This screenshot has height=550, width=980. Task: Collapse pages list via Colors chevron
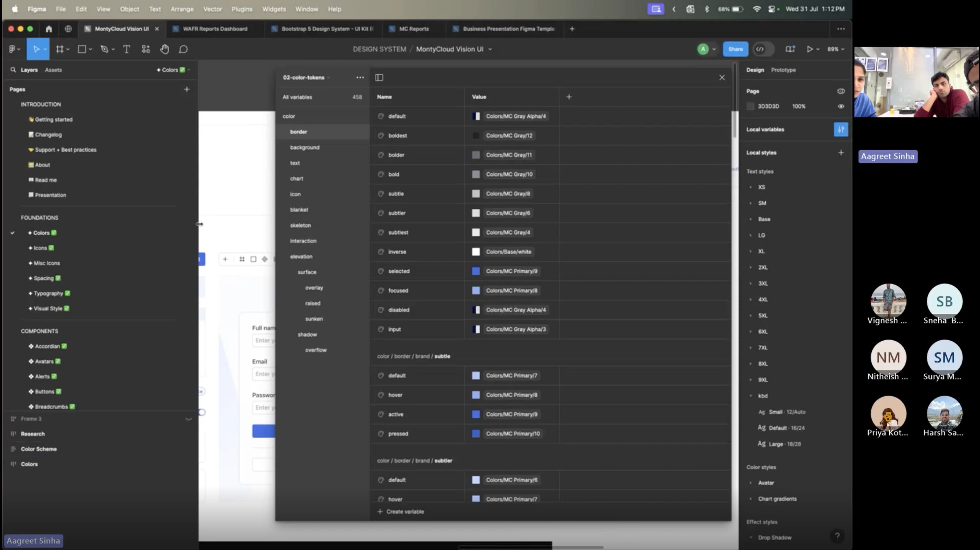[189, 70]
